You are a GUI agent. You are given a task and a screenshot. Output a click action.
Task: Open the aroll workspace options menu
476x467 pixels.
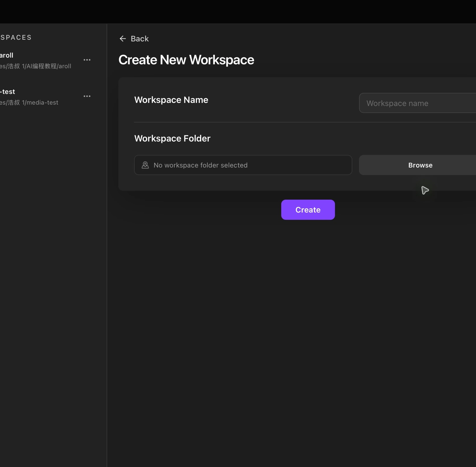pos(87,60)
